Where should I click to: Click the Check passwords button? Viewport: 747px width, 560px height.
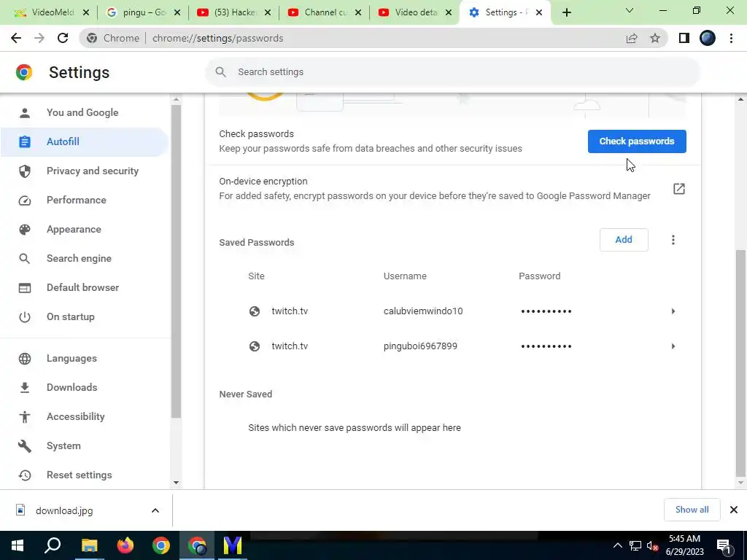click(x=636, y=141)
